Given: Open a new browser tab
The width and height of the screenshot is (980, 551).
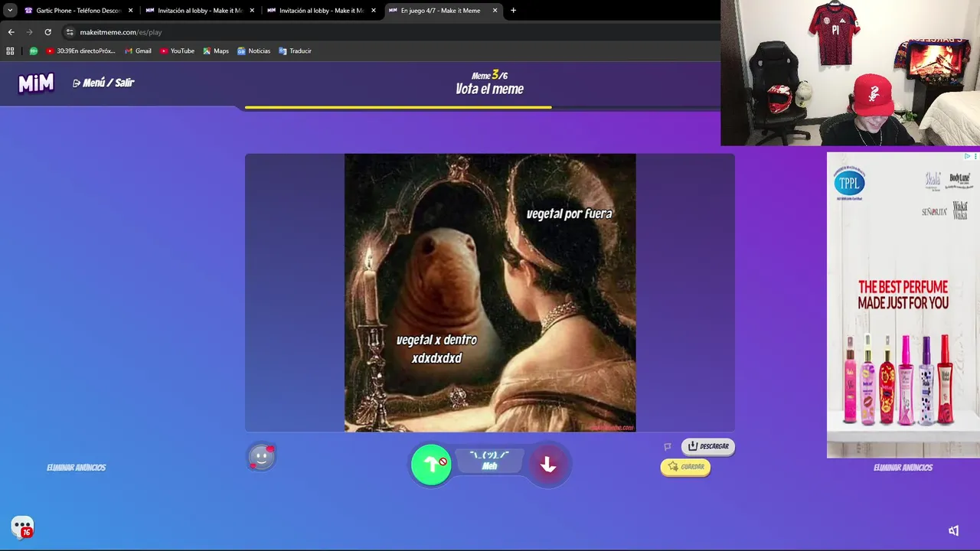Looking at the screenshot, I should 513,11.
